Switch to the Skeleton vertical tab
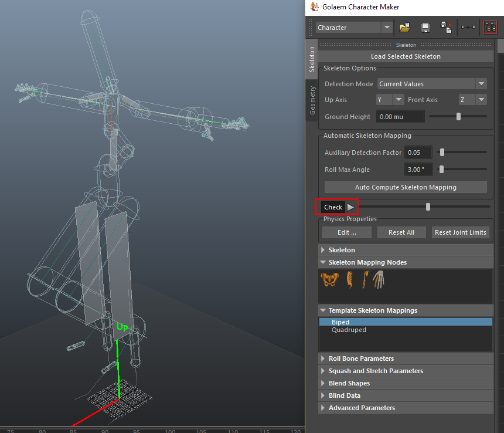 (311, 59)
